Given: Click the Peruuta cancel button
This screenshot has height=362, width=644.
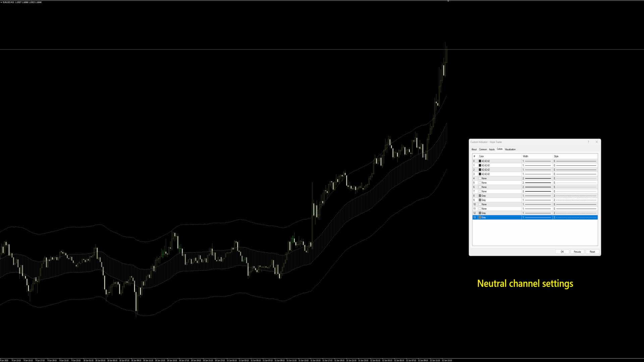Looking at the screenshot, I should 577,252.
